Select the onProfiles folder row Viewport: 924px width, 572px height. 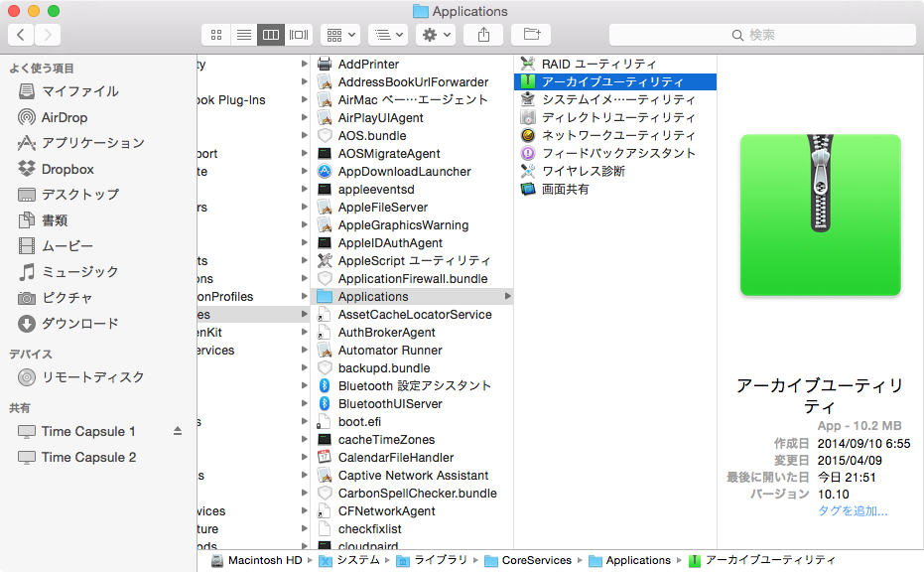click(x=253, y=297)
